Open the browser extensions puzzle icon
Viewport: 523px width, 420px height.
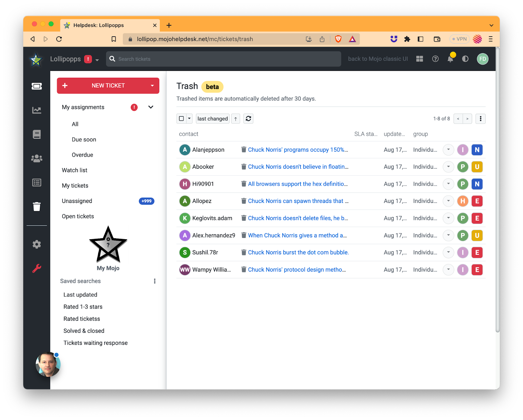pos(407,39)
